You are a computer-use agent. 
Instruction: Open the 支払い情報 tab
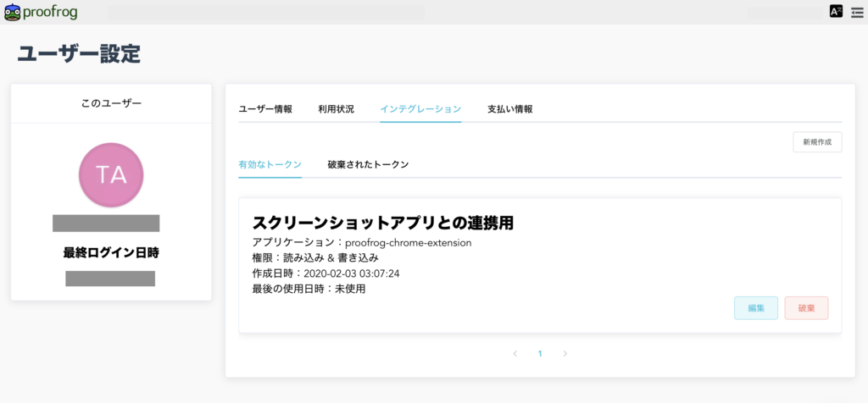(x=509, y=109)
